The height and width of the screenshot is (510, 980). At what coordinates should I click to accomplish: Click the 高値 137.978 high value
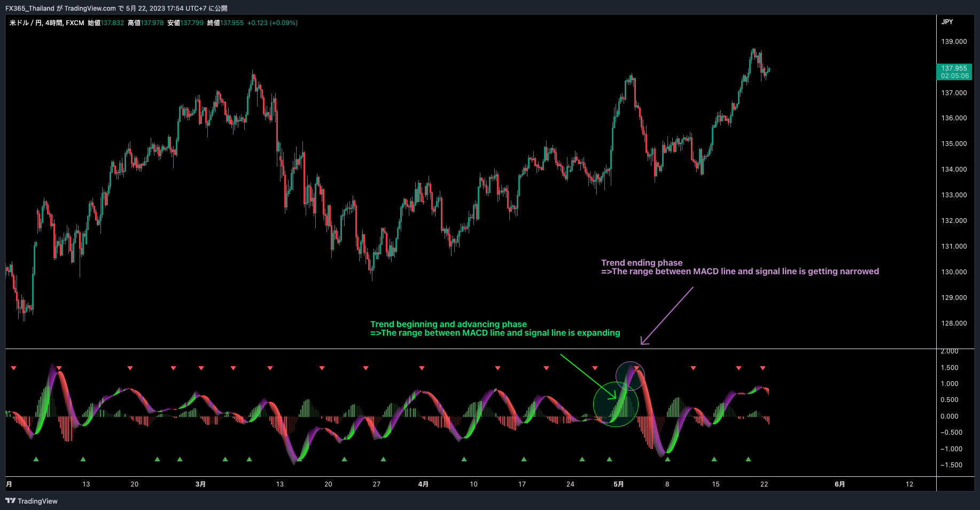pos(146,23)
